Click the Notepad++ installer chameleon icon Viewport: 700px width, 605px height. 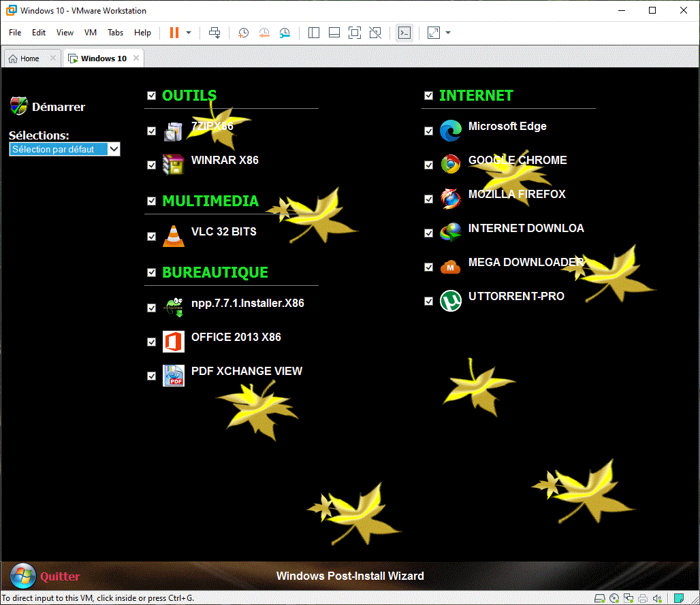(173, 308)
